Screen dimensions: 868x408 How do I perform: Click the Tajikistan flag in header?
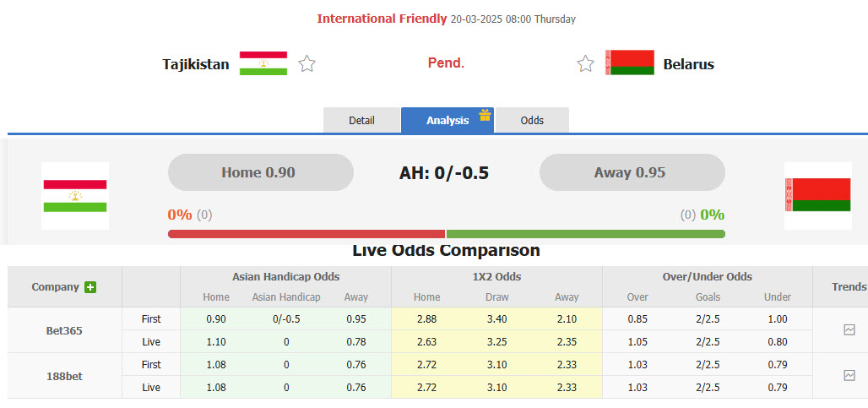point(263,63)
